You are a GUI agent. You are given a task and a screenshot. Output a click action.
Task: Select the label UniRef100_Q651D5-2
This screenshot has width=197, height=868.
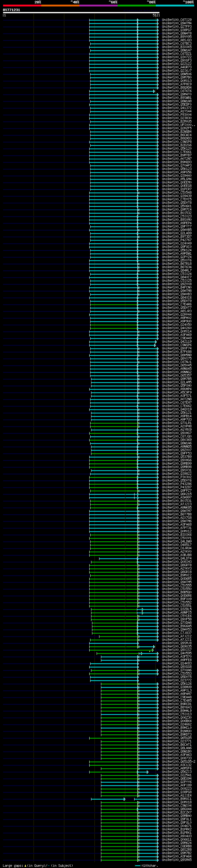click(x=179, y=761)
